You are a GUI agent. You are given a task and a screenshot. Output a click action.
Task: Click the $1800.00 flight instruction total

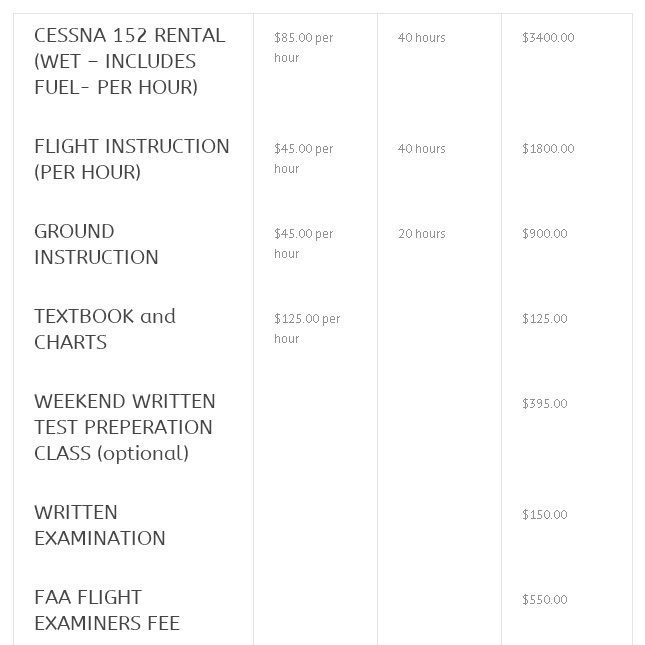[548, 148]
